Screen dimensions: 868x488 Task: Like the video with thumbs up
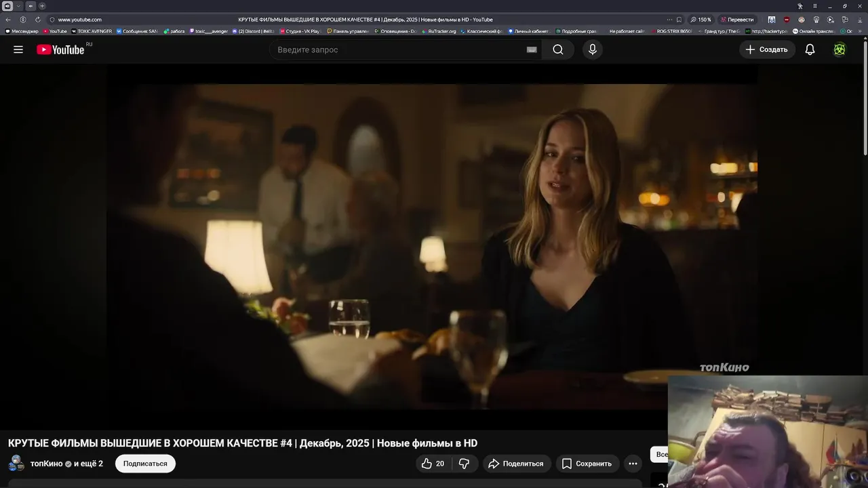pyautogui.click(x=433, y=464)
